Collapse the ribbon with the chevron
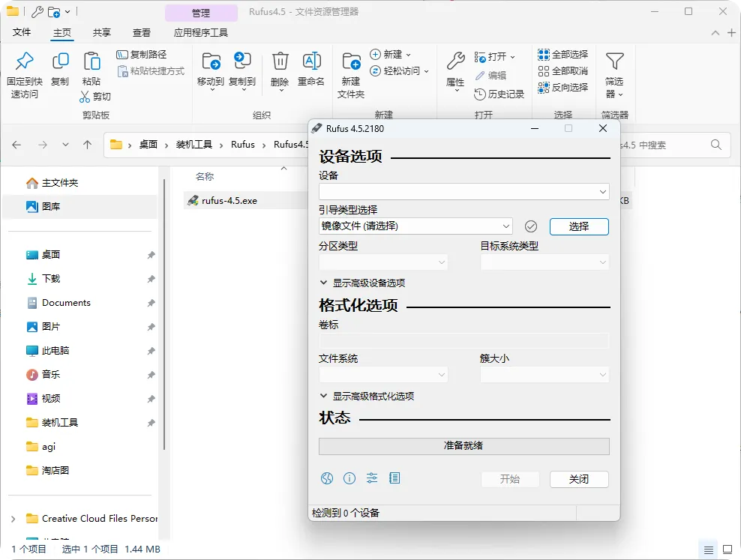This screenshot has height=560, width=741. (x=715, y=32)
